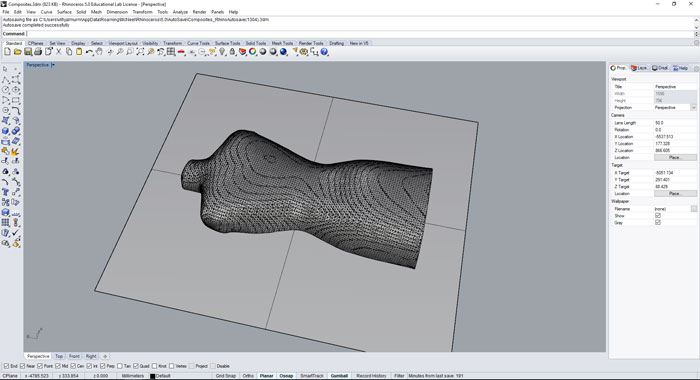Switch to the Mesh Tools toolbar tab
Image resolution: width=700 pixels, height=380 pixels.
282,43
